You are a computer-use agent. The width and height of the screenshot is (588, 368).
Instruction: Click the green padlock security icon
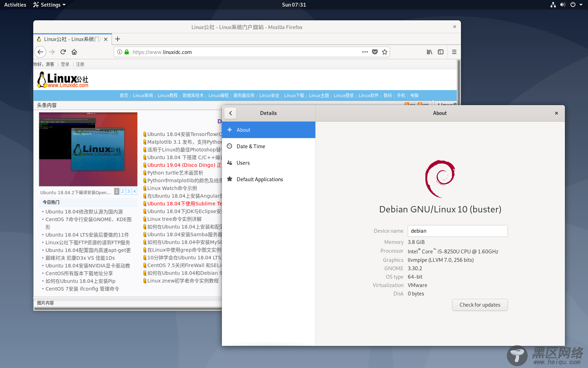127,52
